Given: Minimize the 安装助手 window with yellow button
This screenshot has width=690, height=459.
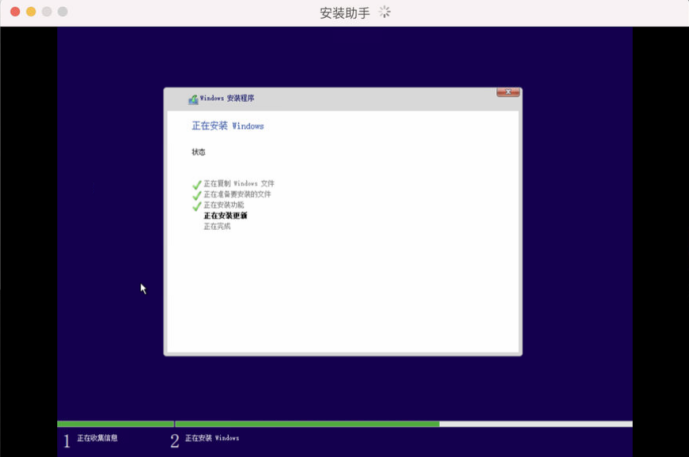Looking at the screenshot, I should tap(31, 12).
